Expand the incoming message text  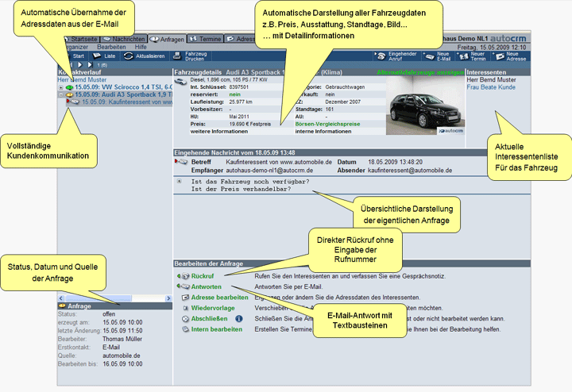(x=179, y=181)
